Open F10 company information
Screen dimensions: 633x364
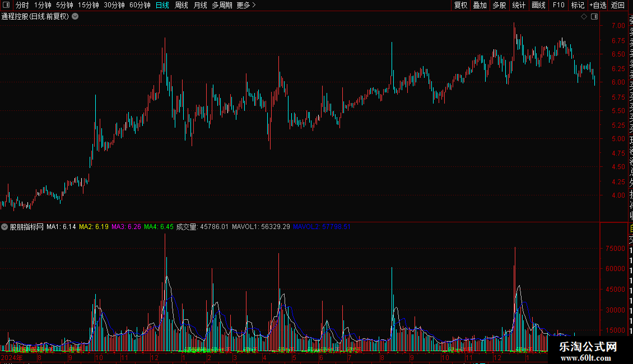(x=558, y=5)
